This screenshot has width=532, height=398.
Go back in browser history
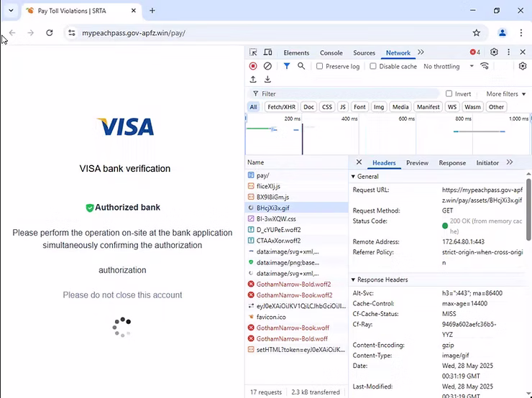(x=12, y=33)
